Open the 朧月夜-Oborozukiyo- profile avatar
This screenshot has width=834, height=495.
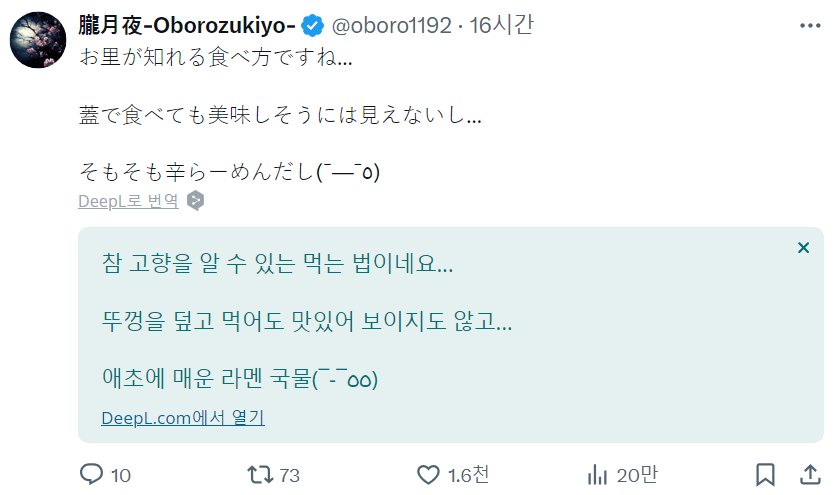tap(39, 41)
